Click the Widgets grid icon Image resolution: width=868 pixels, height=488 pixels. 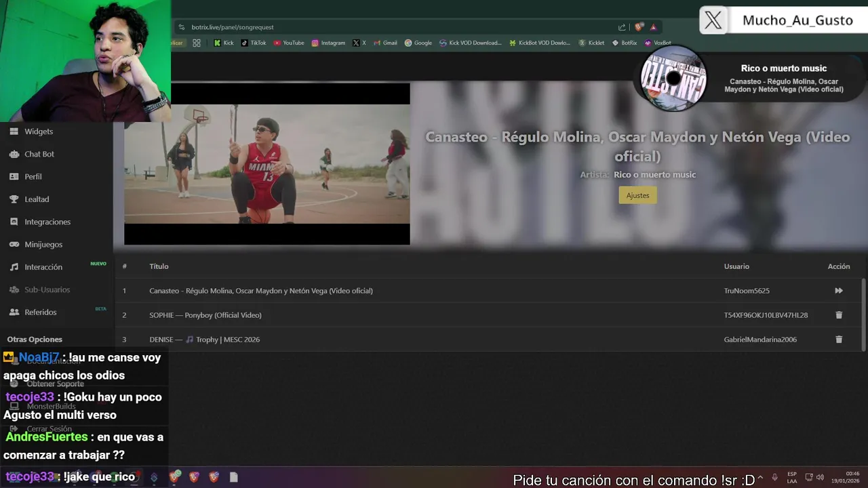[x=14, y=131]
